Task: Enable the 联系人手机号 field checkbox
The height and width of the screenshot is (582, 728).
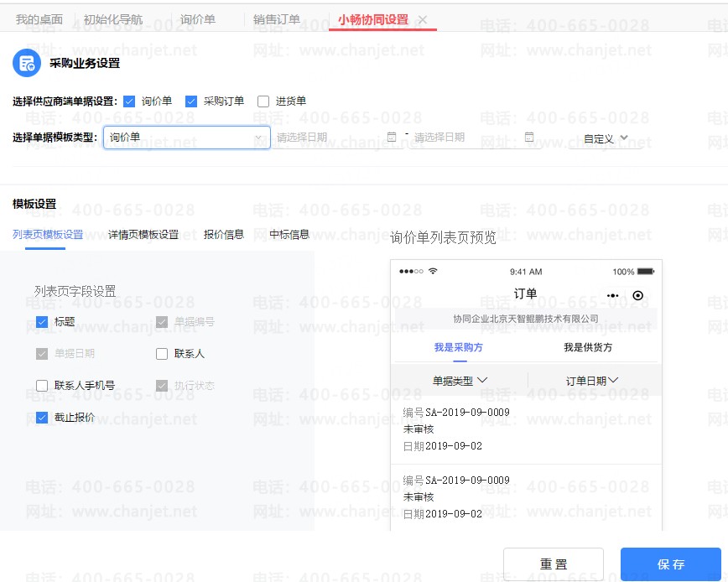Action: click(x=42, y=386)
